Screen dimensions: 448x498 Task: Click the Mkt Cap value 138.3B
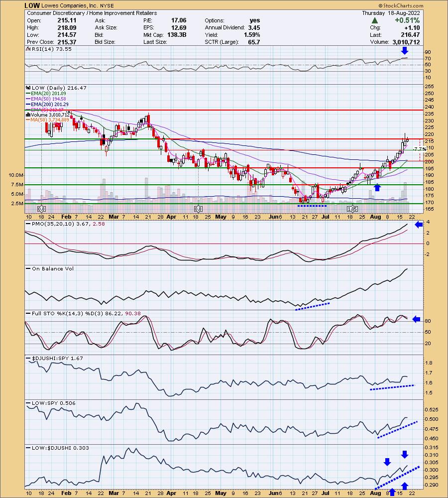(177, 35)
